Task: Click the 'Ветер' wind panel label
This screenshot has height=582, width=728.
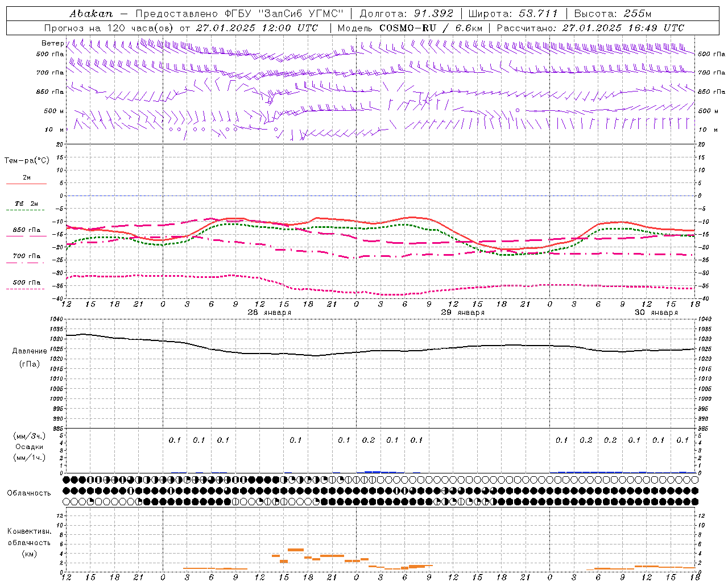Action: pyautogui.click(x=53, y=43)
